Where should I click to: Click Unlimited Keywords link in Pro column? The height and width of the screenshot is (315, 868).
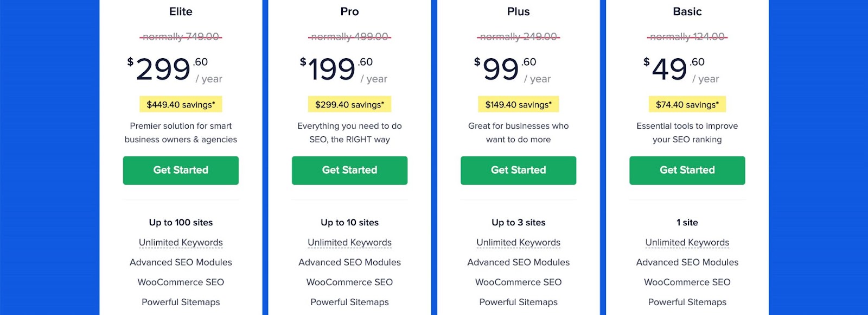click(x=349, y=242)
